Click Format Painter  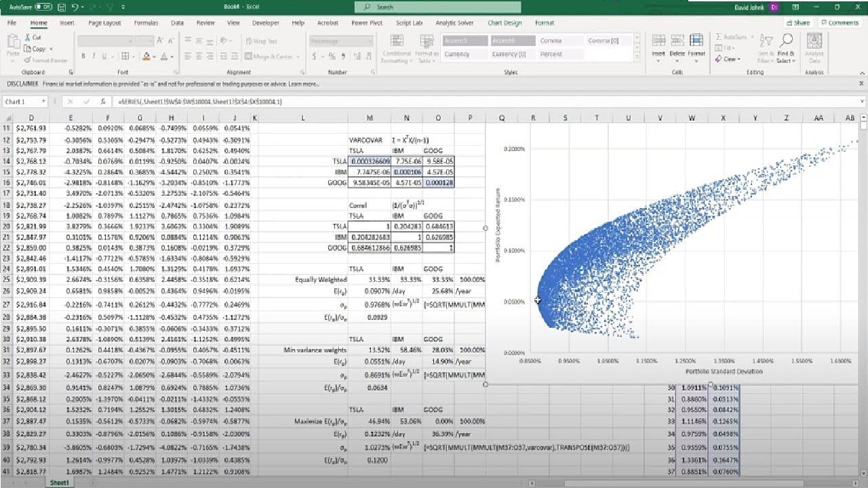pyautogui.click(x=45, y=60)
